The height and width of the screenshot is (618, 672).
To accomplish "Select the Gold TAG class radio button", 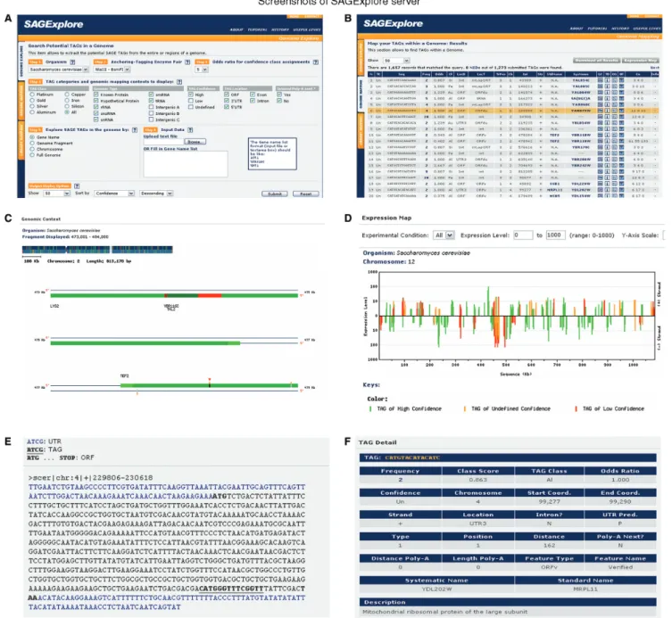I will (x=32, y=100).
